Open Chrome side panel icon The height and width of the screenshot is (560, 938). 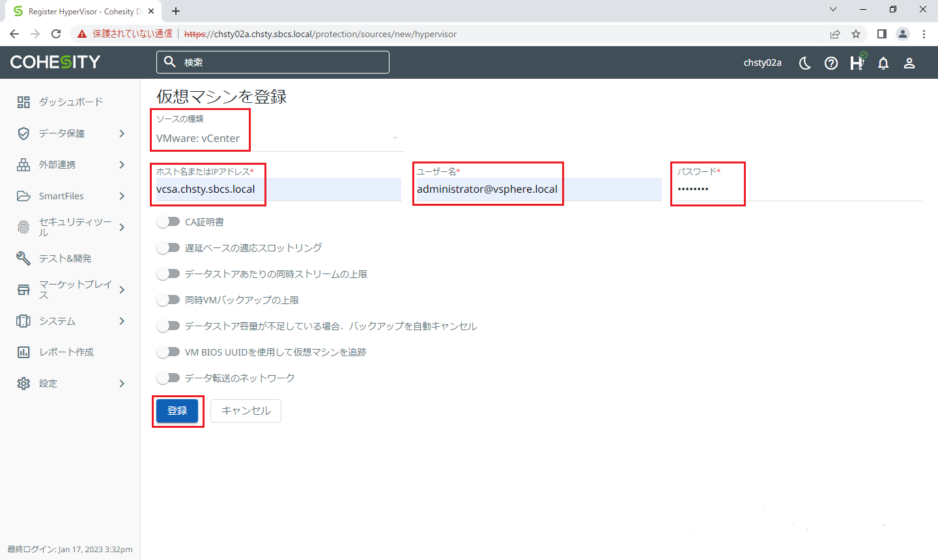coord(881,34)
